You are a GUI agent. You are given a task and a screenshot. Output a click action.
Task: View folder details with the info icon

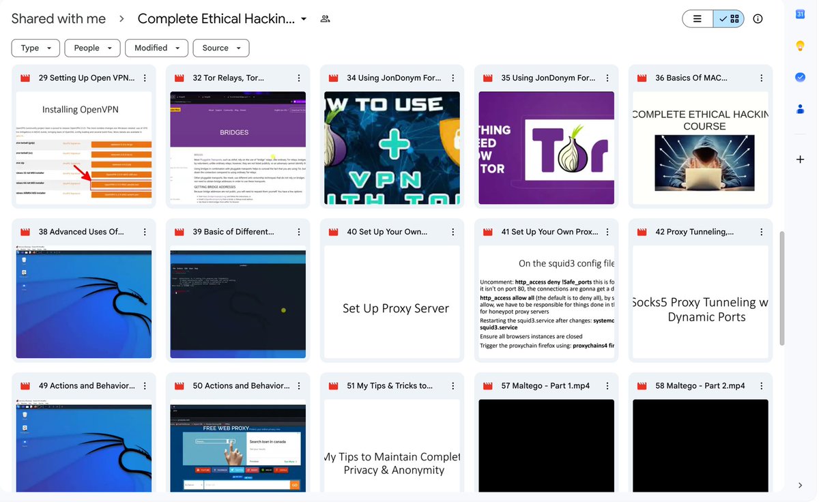pos(758,19)
